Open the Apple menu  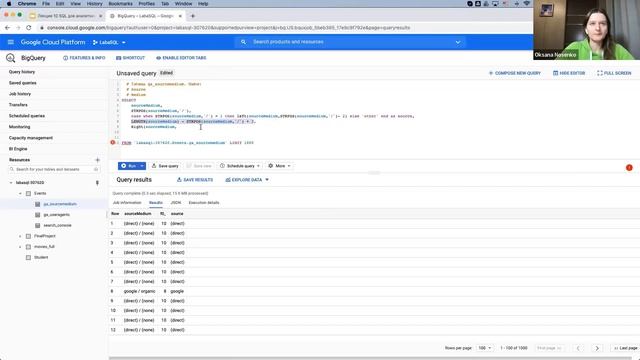tap(9, 4)
